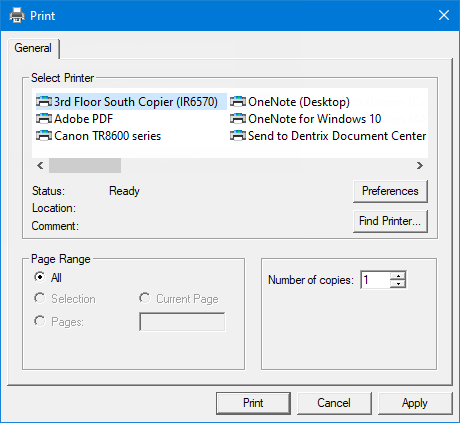
Task: Click the Print button
Action: [x=253, y=403]
